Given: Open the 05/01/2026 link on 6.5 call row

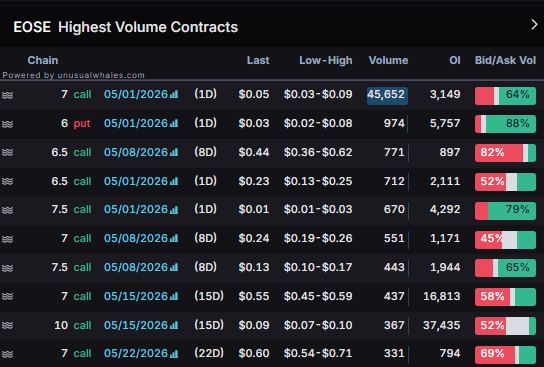Looking at the screenshot, I should [136, 181].
